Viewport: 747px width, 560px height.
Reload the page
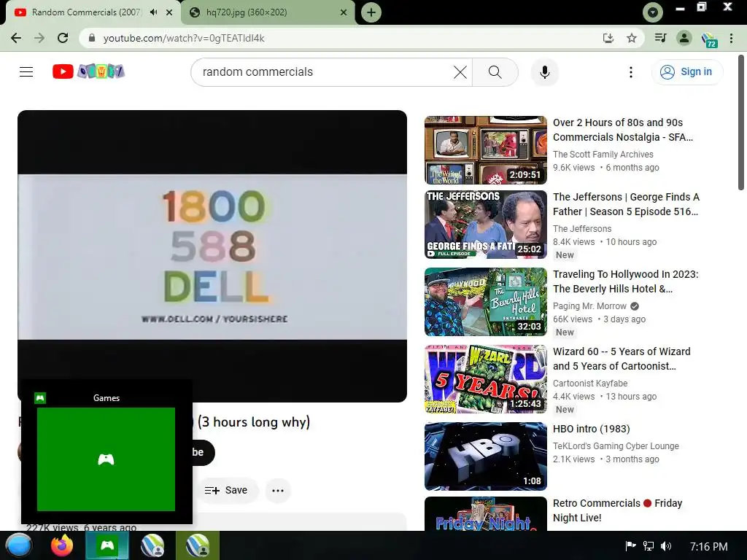point(63,38)
